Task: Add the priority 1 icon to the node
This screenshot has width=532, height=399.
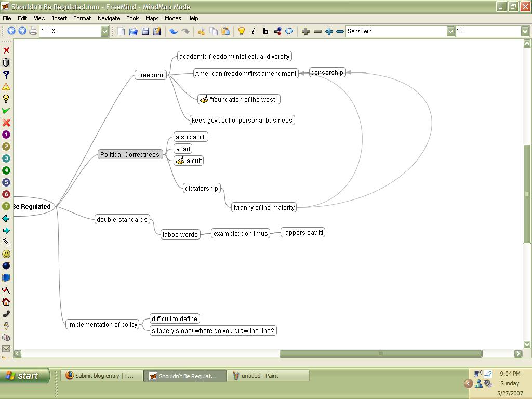Action: (x=6, y=135)
